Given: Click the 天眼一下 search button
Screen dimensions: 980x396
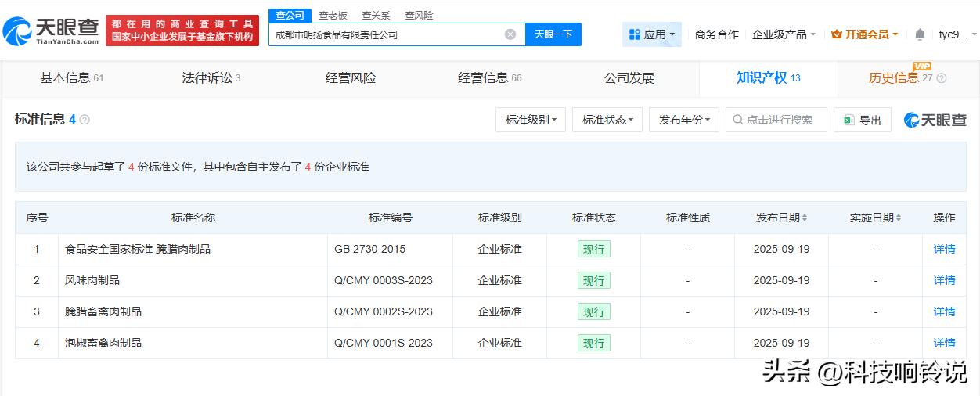Looking at the screenshot, I should [x=553, y=34].
